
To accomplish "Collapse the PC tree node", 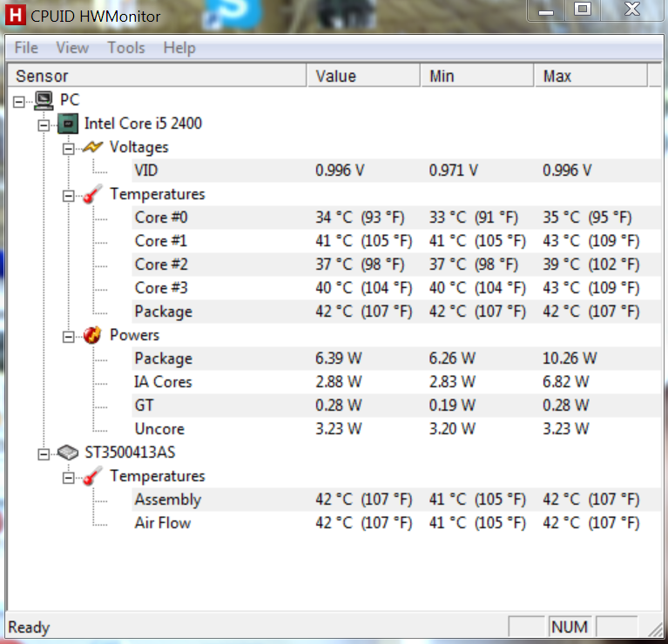I will coord(19,102).
